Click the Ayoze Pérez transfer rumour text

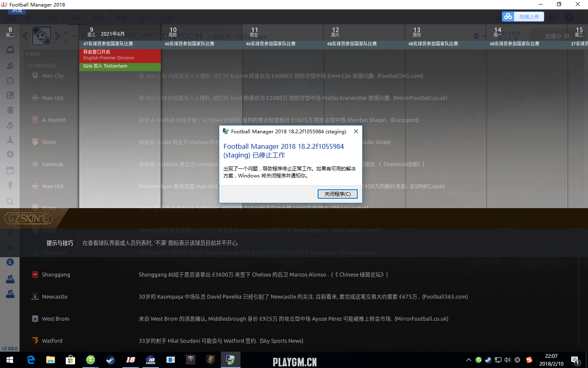293,319
